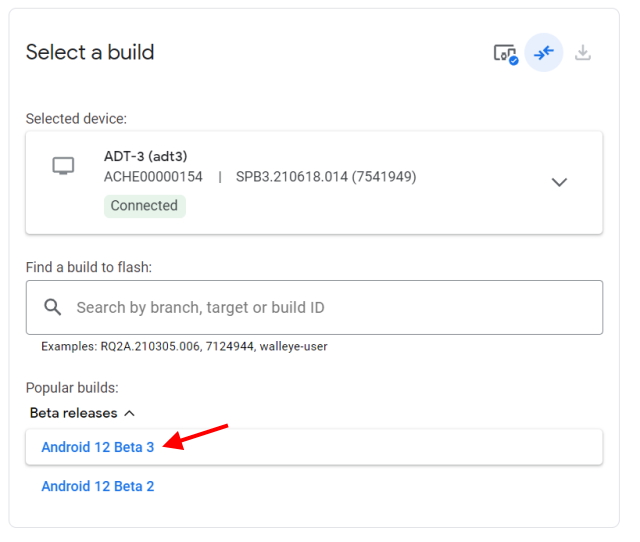Click the Examples hint text below search

pos(184,347)
